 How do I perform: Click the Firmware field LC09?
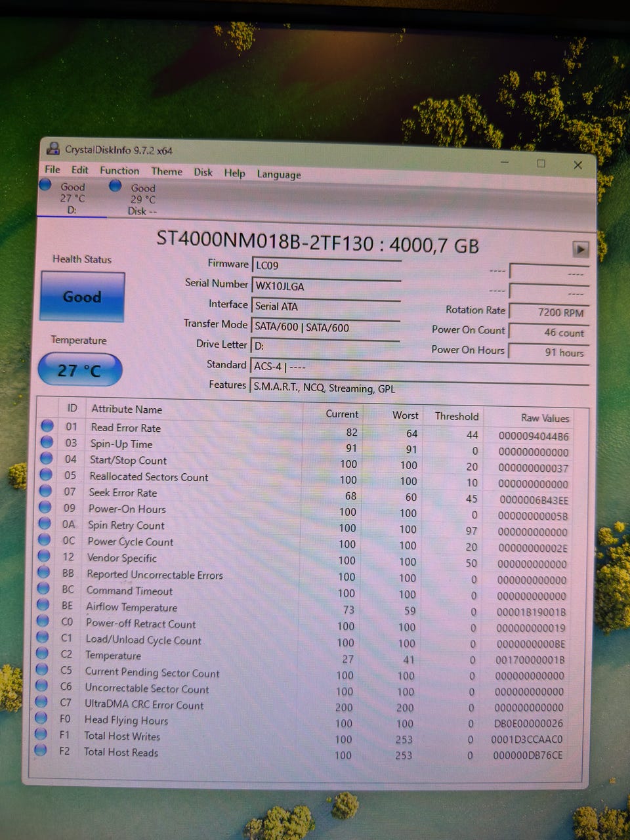(x=326, y=265)
